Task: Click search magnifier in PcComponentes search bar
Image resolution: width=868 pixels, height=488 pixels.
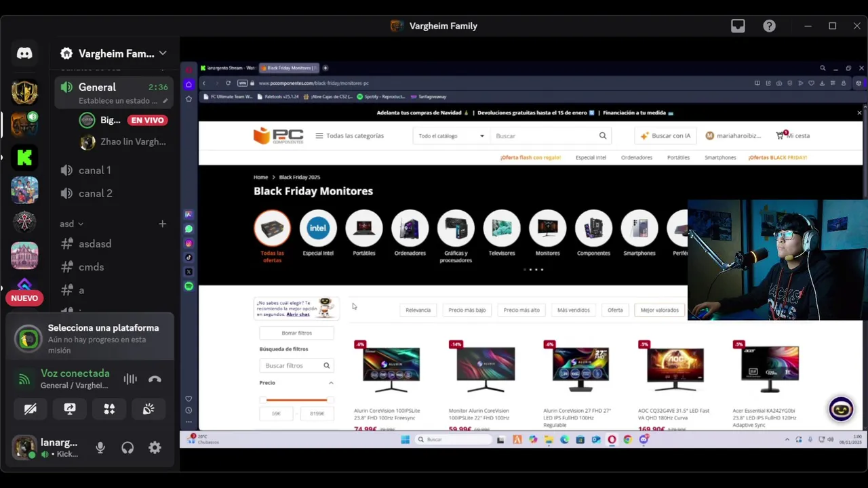Action: 602,136
